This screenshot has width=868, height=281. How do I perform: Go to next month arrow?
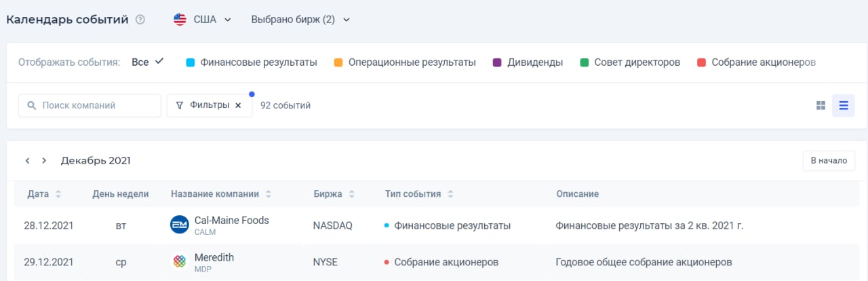[44, 161]
